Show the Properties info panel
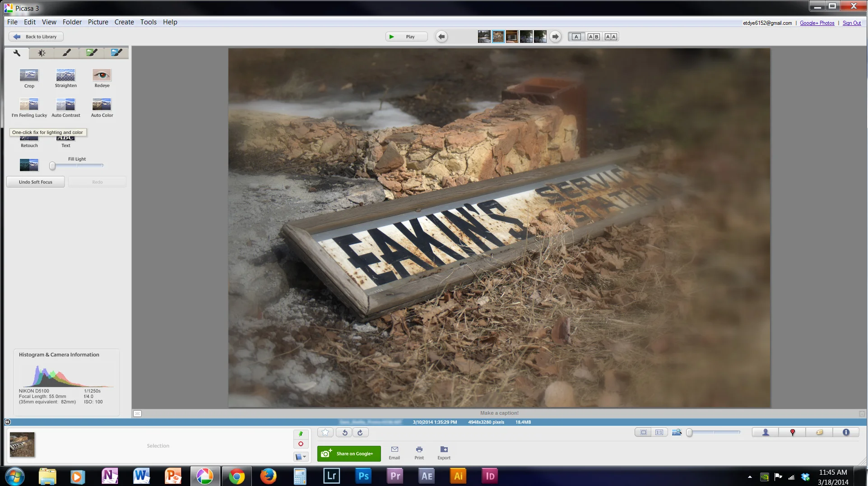 click(x=846, y=432)
